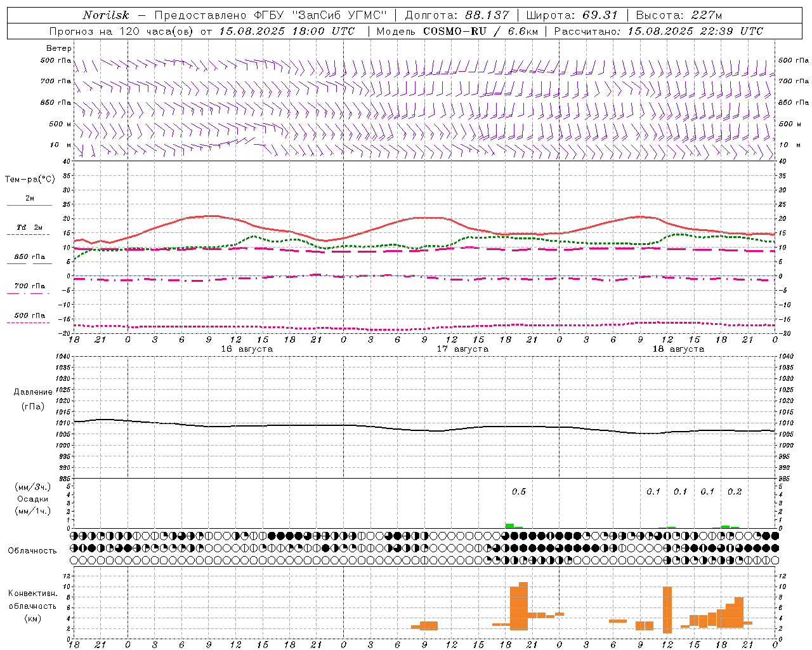This screenshot has height=650, width=812.
Task: Click the 17 августа date label
Action: pyautogui.click(x=462, y=349)
